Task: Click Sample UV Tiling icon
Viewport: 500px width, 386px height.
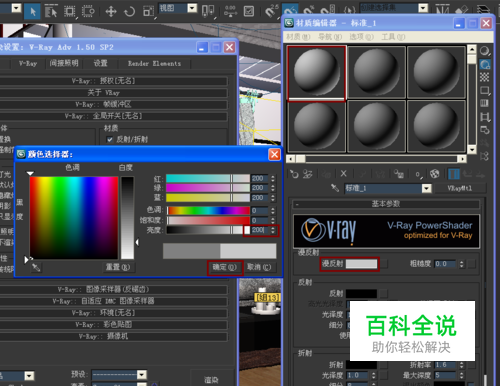Action: coord(485,91)
